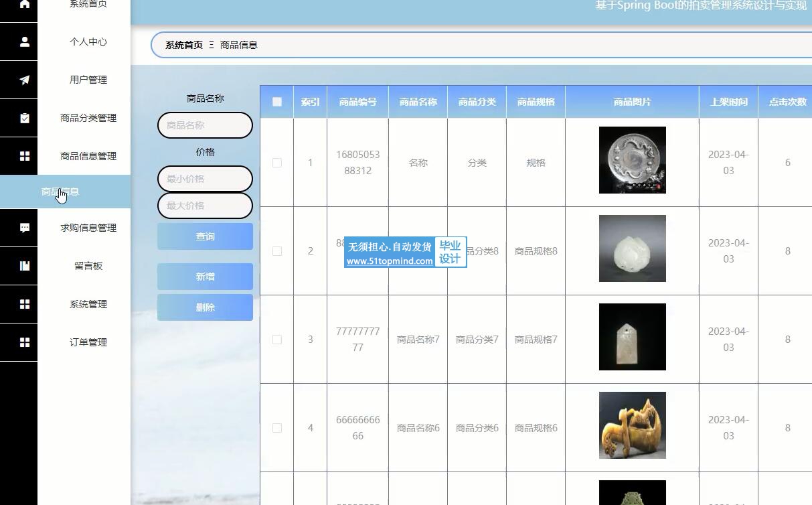Click product number 7777777777 cell
The image size is (812, 505).
point(358,340)
